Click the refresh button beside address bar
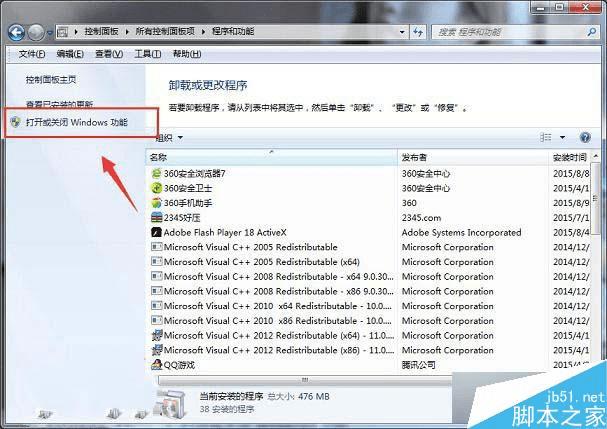This screenshot has width=607, height=429. pyautogui.click(x=418, y=32)
